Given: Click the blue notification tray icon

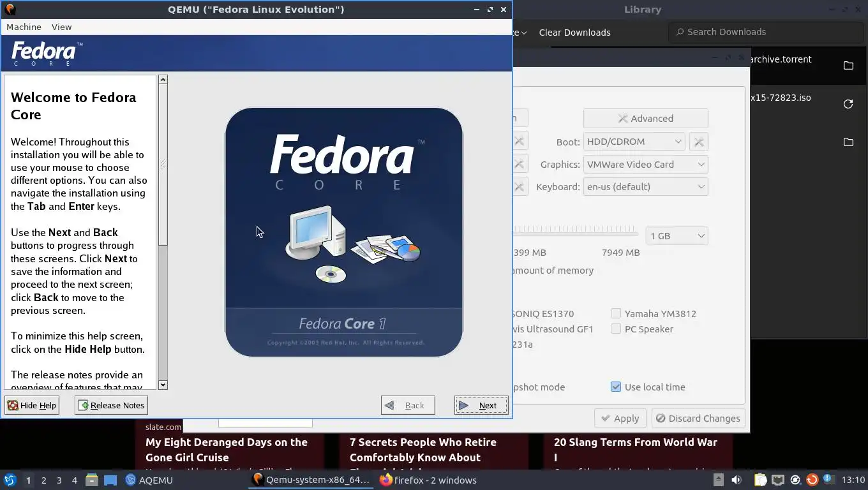Looking at the screenshot, I should click(x=828, y=479).
